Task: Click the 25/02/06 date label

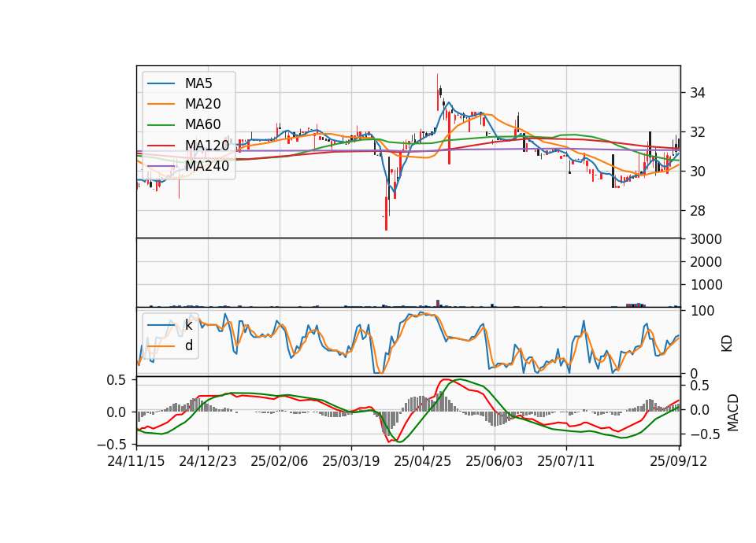Action: pos(279,461)
